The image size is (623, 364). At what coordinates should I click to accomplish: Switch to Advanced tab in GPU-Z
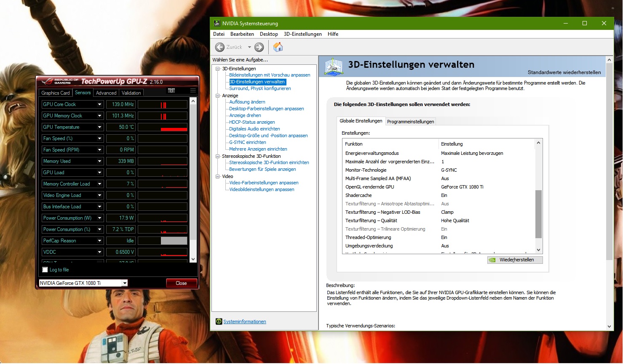pos(106,93)
